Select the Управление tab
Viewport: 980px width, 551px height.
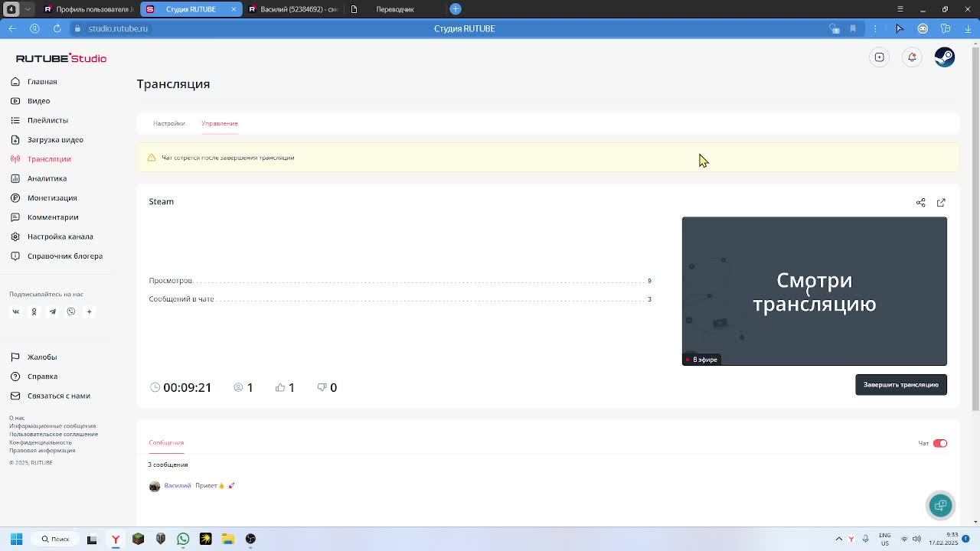(x=220, y=123)
